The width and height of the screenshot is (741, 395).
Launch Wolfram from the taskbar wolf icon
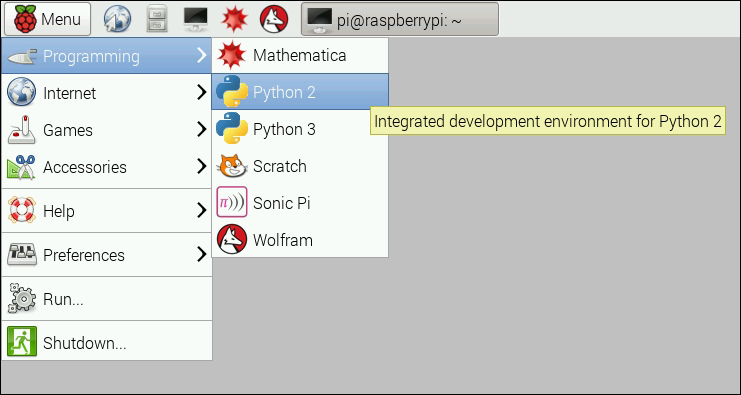(274, 19)
